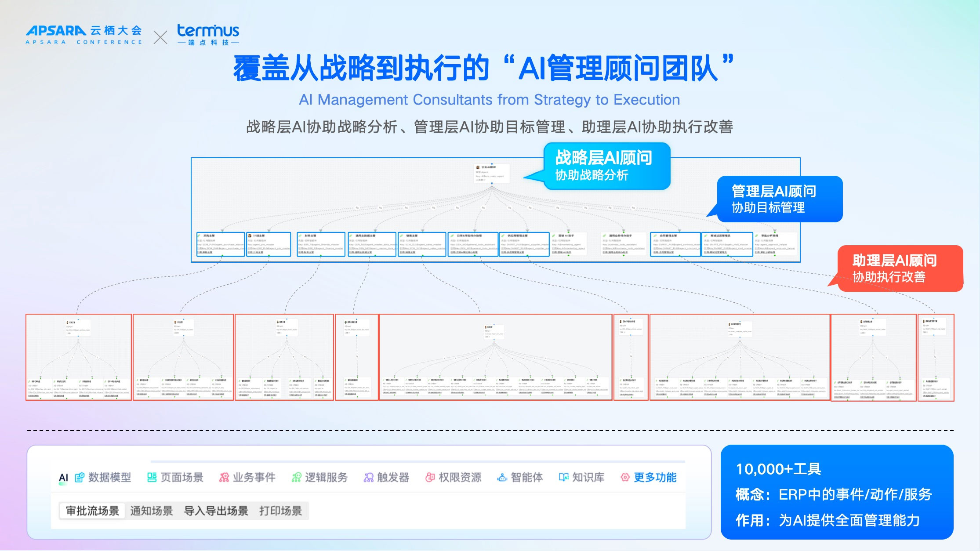This screenshot has height=551, width=980.
Task: Click the 触发器 trigger icon
Action: [368, 478]
